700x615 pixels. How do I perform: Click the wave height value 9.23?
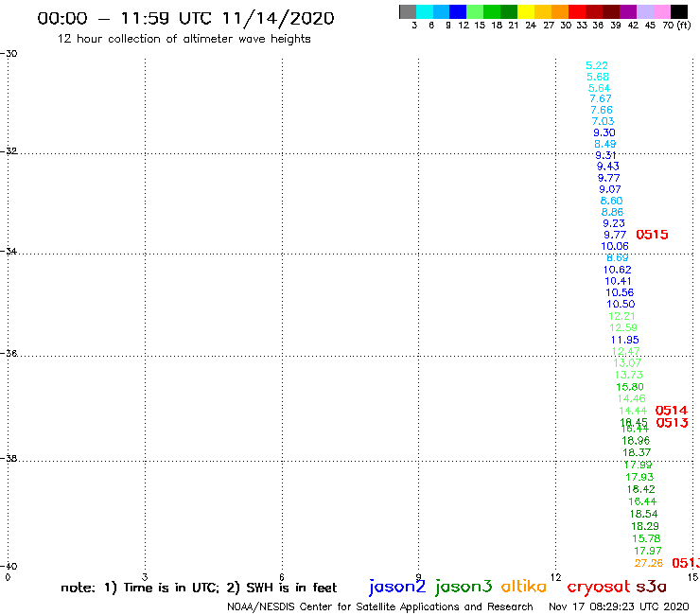click(x=614, y=223)
